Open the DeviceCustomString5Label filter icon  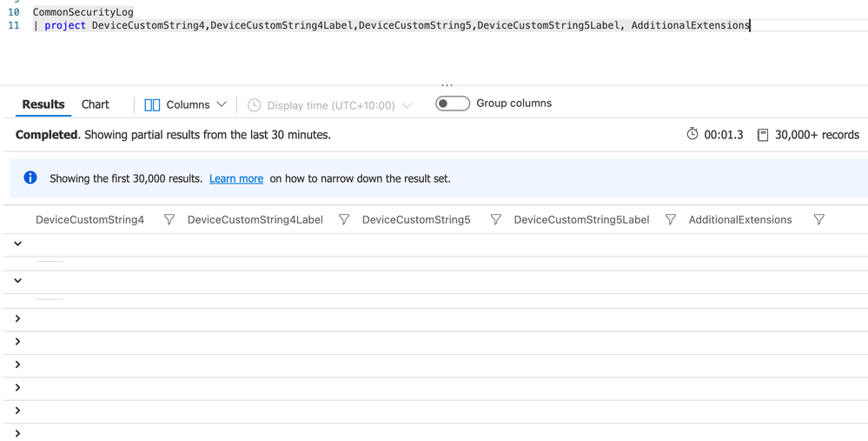(671, 220)
